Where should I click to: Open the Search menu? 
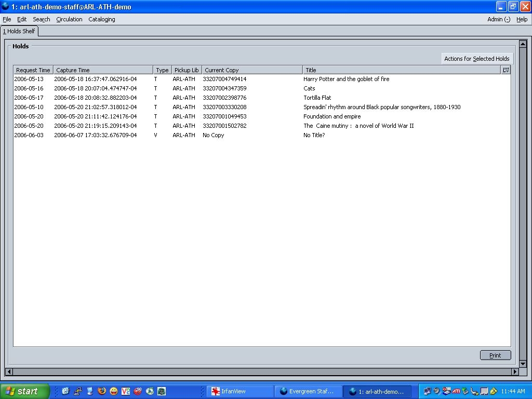pos(42,19)
